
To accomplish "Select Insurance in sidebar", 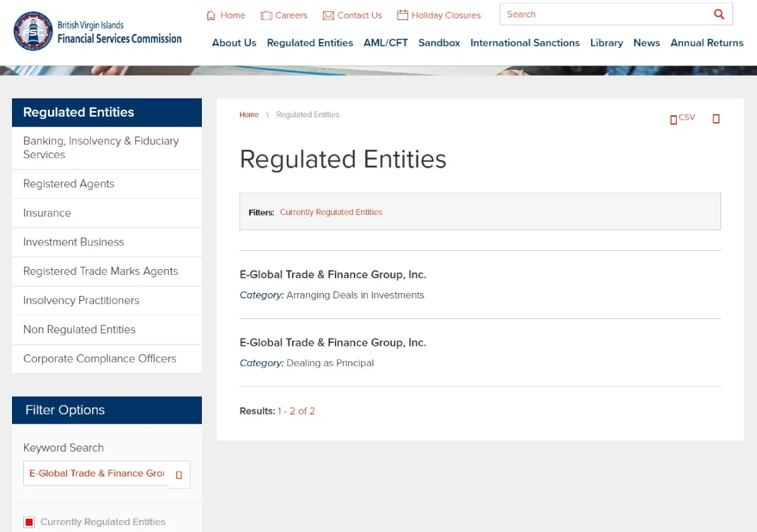I will (107, 213).
